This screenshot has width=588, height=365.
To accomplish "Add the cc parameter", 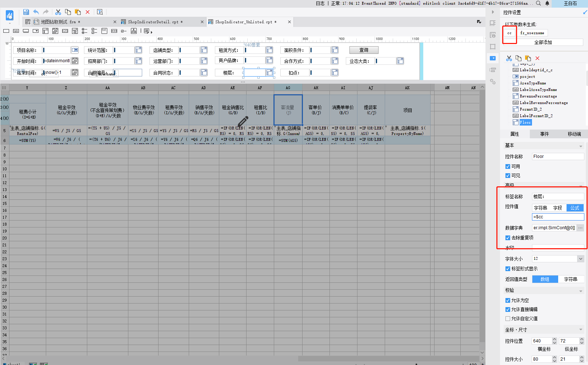I will coord(509,33).
